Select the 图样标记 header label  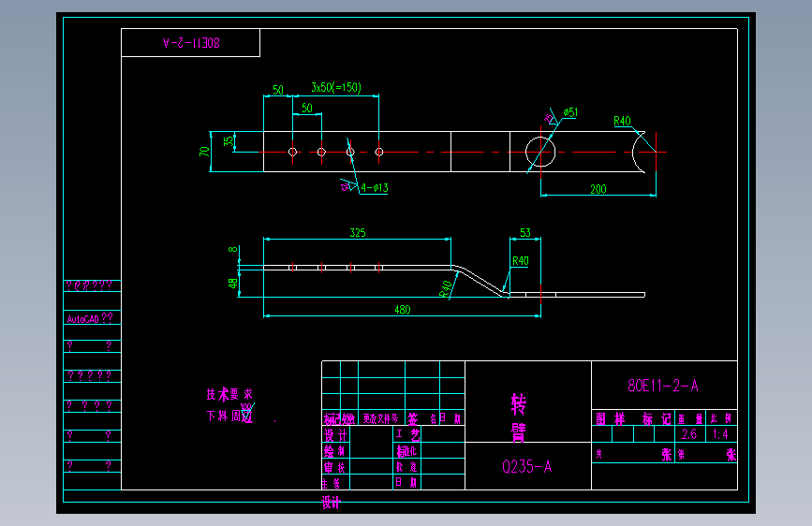[633, 418]
